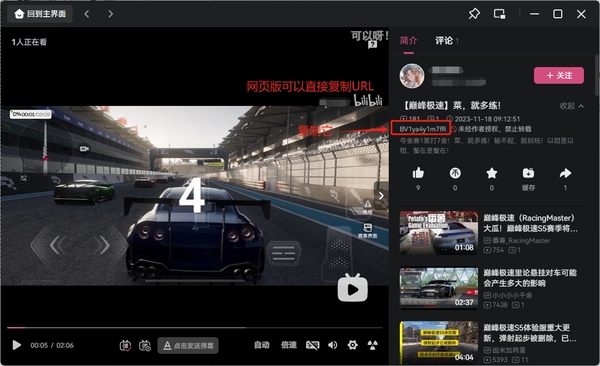Open the 倍速 playback speed menu

[289, 345]
